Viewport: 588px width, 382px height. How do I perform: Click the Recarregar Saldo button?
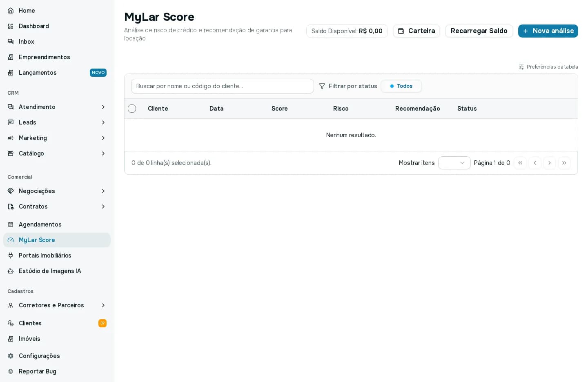pos(479,31)
